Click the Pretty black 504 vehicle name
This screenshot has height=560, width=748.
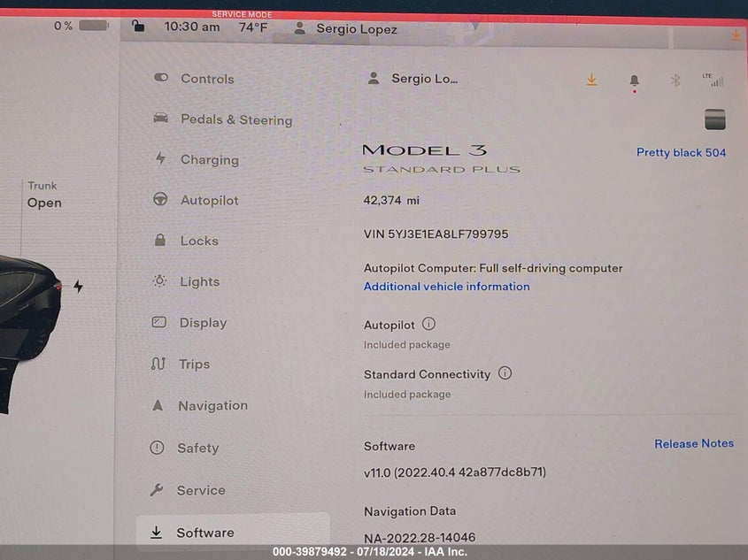pyautogui.click(x=681, y=152)
